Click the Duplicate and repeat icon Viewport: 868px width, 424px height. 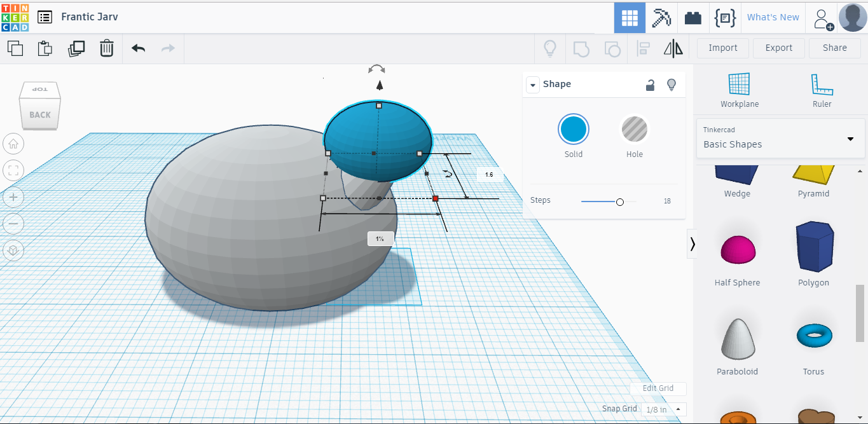pos(76,48)
